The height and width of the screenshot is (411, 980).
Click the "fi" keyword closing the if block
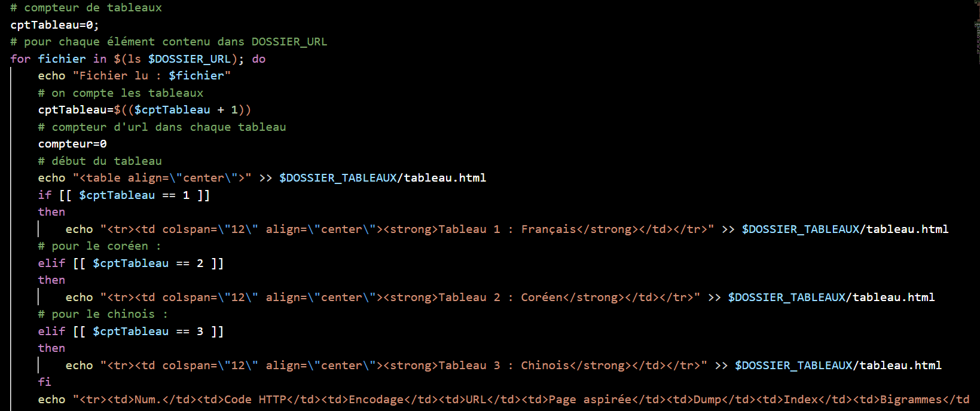(45, 382)
